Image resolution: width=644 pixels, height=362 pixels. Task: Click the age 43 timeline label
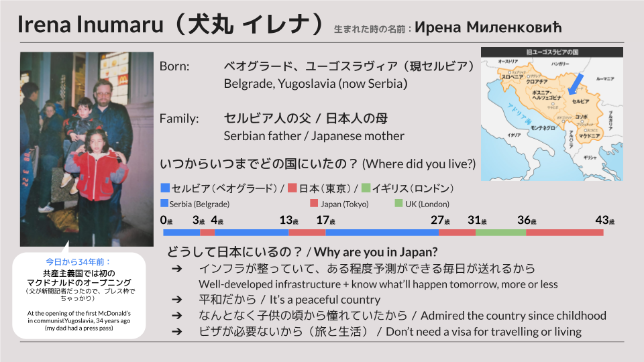tap(604, 221)
